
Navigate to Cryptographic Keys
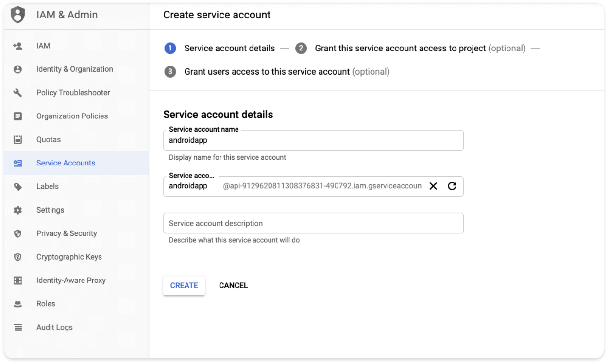(76, 257)
